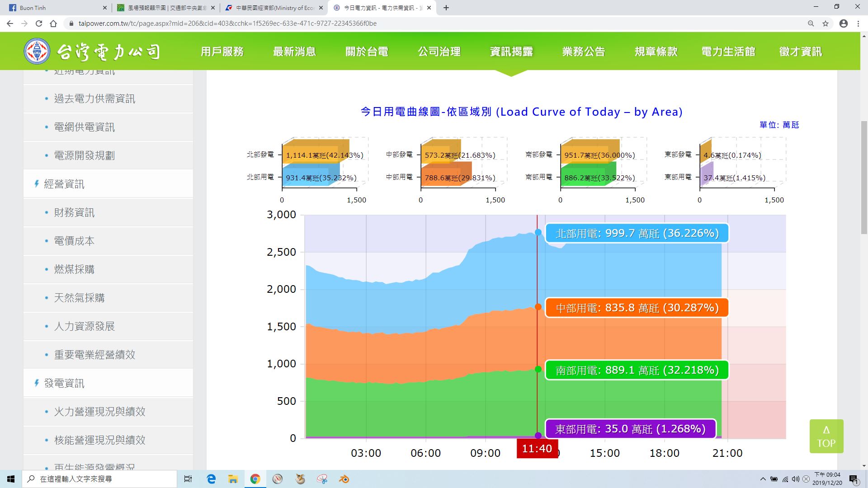Open 電網供電資訊 link
Viewport: 868px width, 488px height.
point(108,127)
